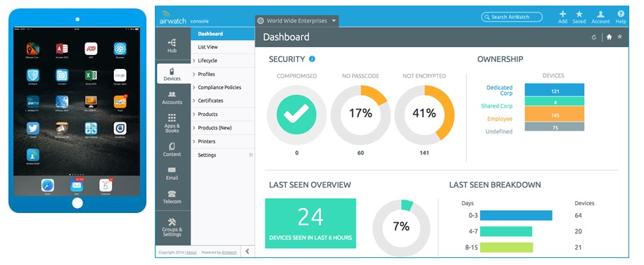644x265 pixels.
Task: Click the Undefined bar showing 75
Action: [555, 127]
